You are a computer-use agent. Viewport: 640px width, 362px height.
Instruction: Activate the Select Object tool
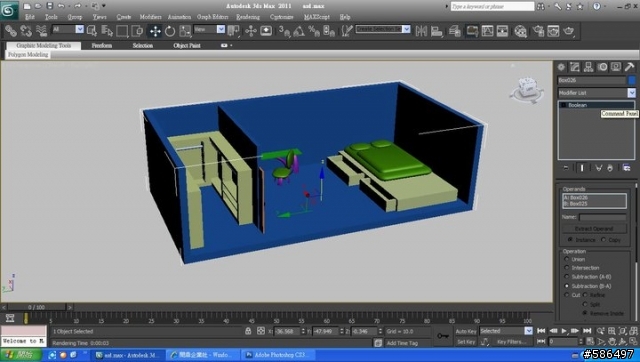[92, 31]
